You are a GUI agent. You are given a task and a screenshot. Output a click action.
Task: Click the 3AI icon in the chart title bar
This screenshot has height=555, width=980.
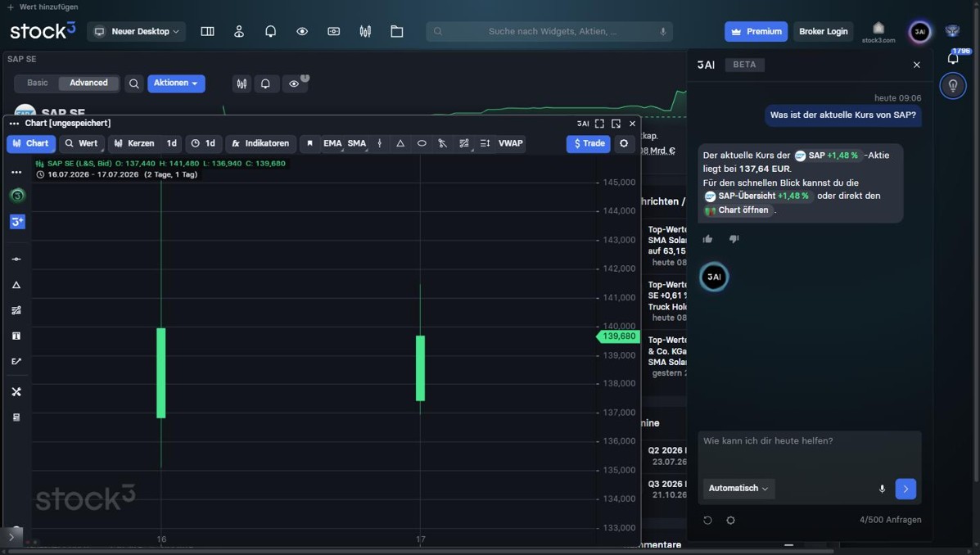coord(582,124)
